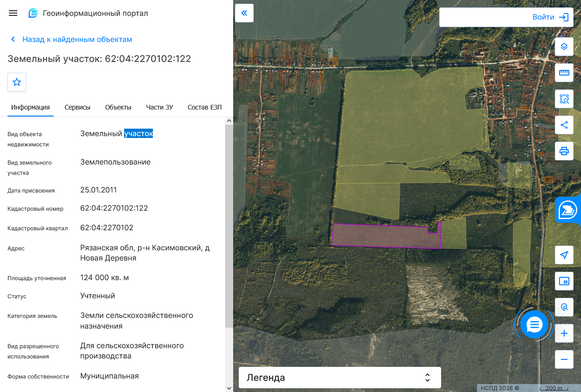Open the Части ЗУ tab

point(159,107)
